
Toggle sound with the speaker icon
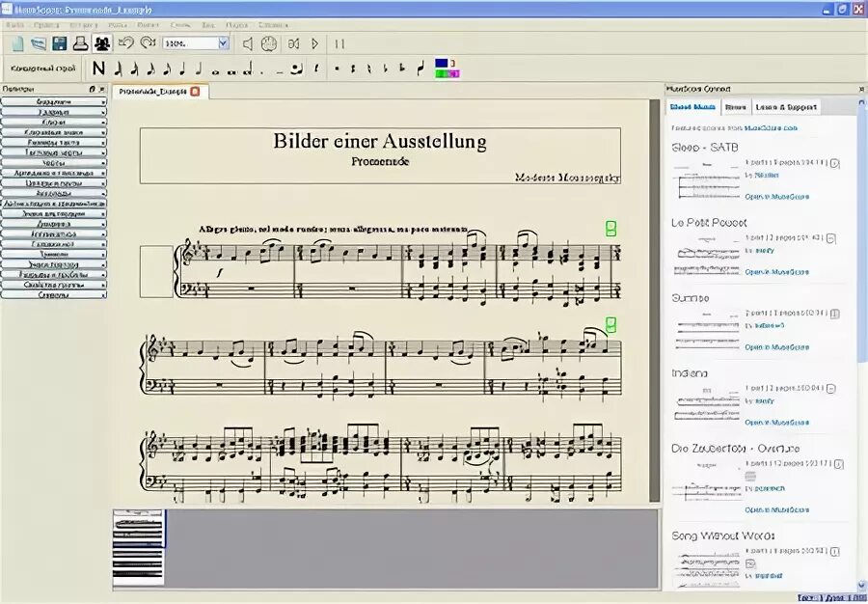(x=248, y=43)
